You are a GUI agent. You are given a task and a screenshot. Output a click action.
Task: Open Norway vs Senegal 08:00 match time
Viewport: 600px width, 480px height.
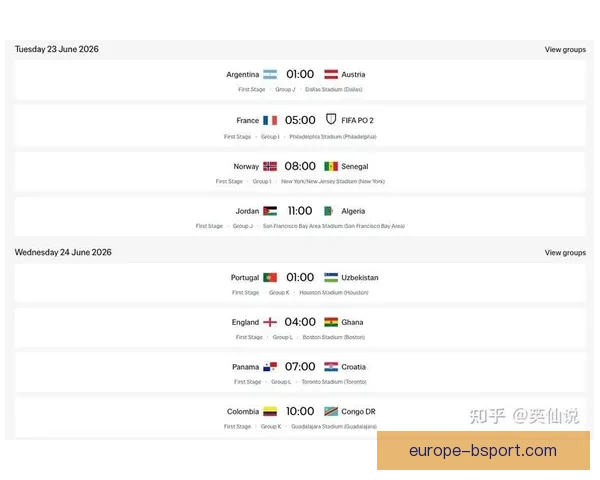[300, 166]
